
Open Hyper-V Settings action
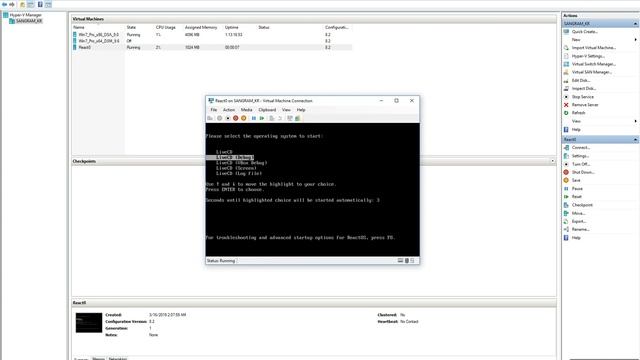pos(588,56)
